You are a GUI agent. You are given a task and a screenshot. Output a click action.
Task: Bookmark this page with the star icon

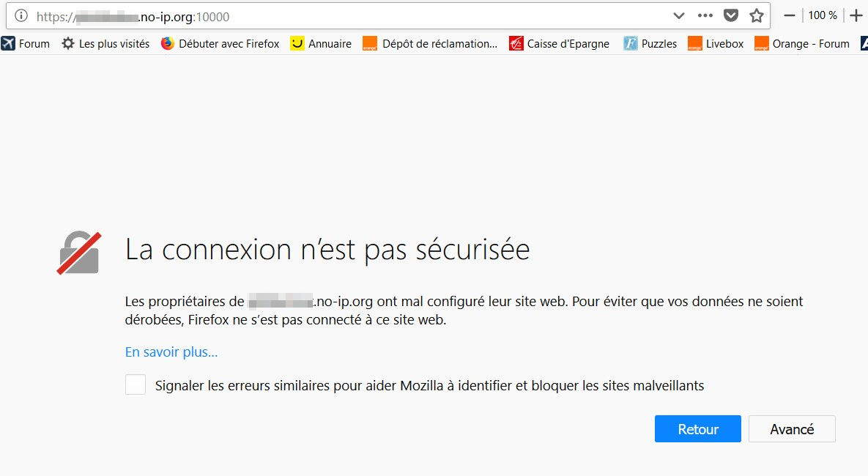click(756, 15)
